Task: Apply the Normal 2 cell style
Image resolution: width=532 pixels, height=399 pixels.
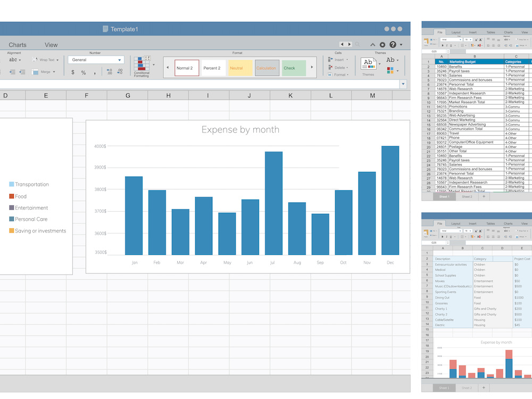Action: pos(187,68)
